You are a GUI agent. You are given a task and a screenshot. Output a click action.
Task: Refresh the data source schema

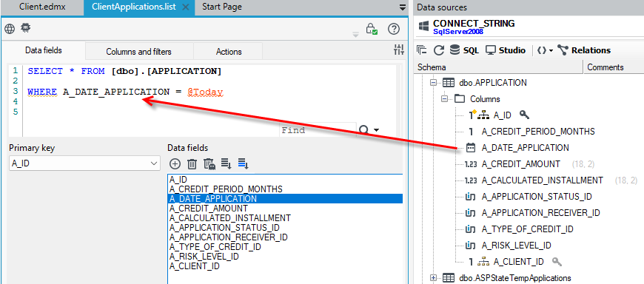(x=439, y=50)
